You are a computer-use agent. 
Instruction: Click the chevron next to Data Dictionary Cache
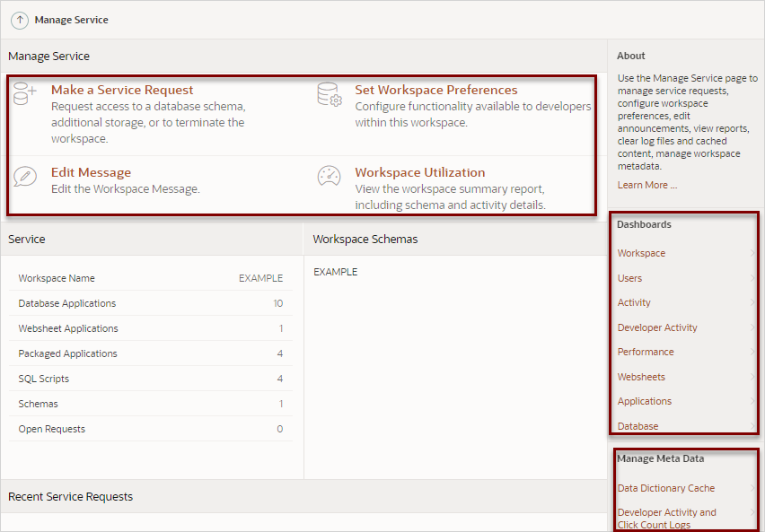[x=752, y=488]
